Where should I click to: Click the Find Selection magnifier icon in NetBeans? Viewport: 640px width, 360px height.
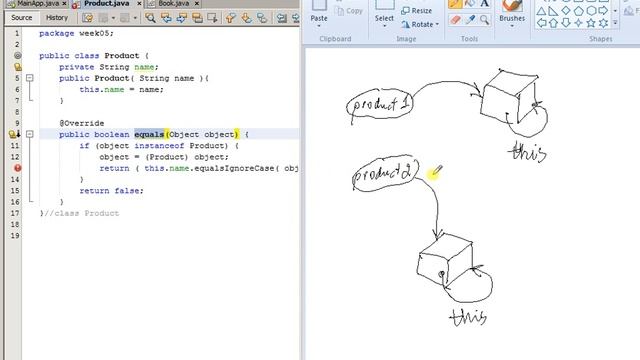[150, 18]
